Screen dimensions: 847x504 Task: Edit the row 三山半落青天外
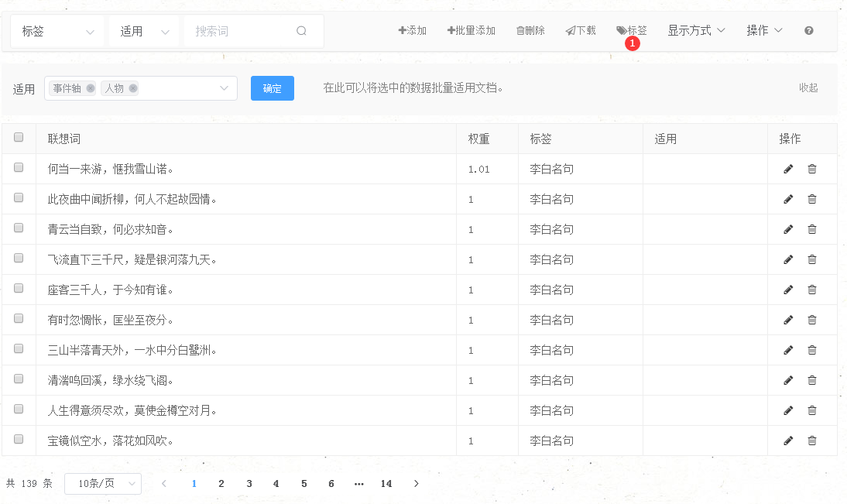point(788,351)
